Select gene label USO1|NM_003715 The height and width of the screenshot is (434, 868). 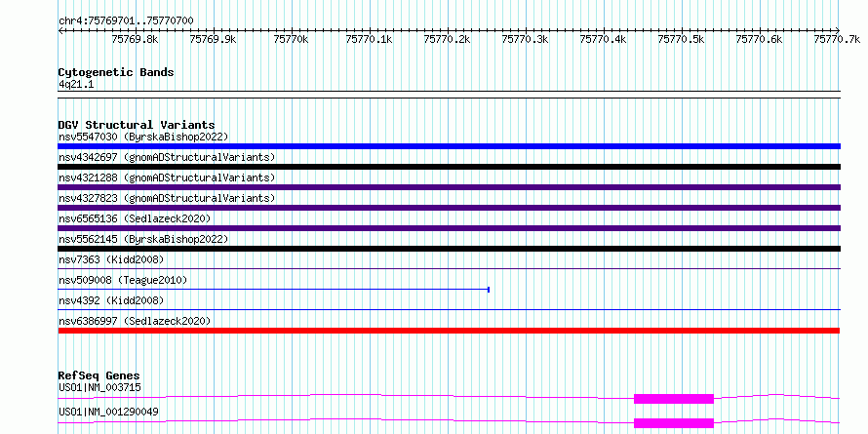pyautogui.click(x=99, y=387)
